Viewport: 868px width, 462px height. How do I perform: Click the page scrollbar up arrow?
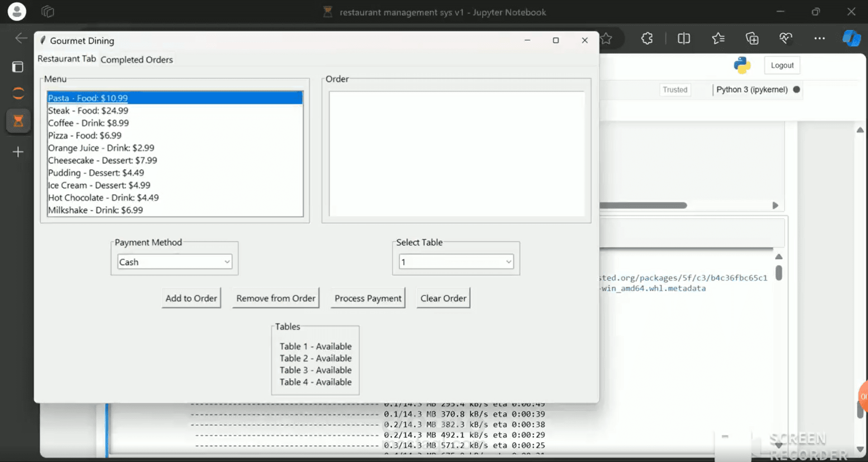tap(860, 130)
